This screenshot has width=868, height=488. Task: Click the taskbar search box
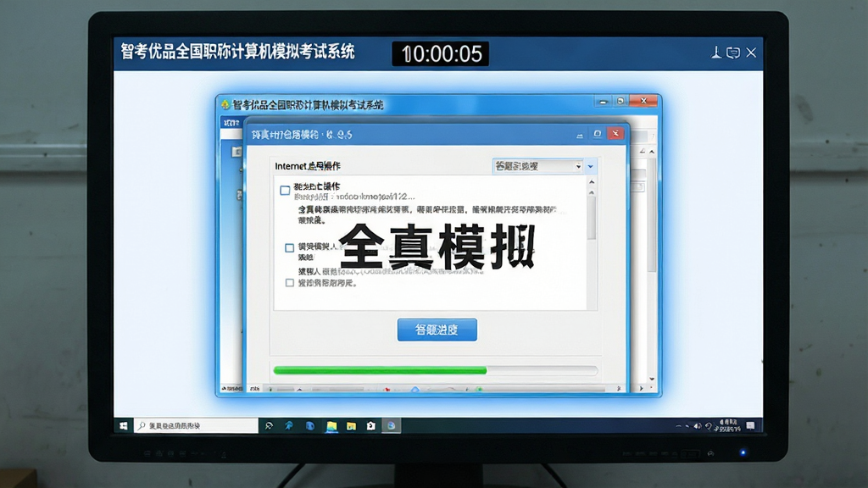(x=196, y=425)
